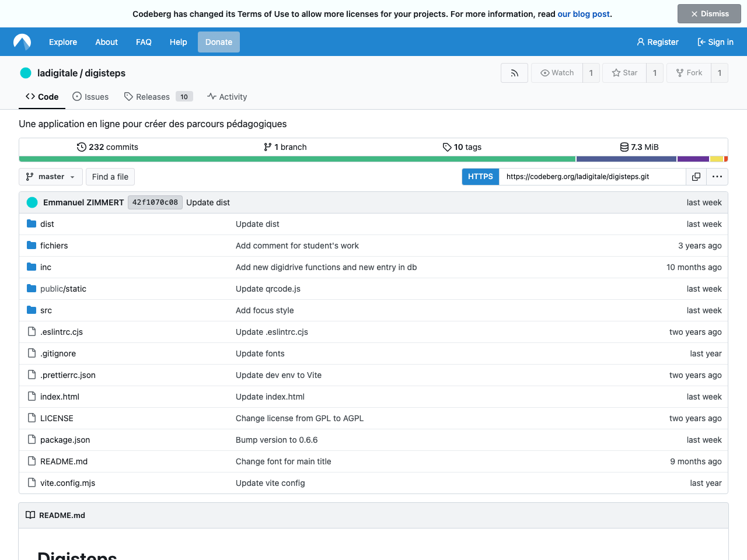Click the commits clock icon
This screenshot has width=747, height=560.
pyautogui.click(x=81, y=147)
